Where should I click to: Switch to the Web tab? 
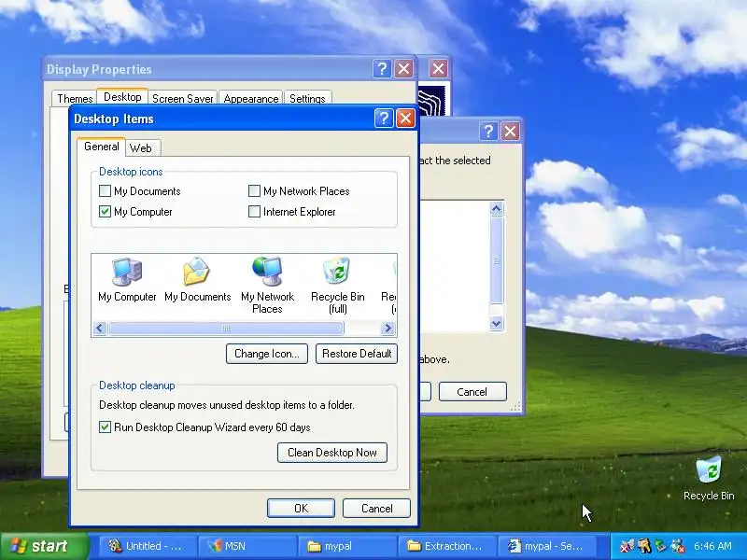[141, 148]
